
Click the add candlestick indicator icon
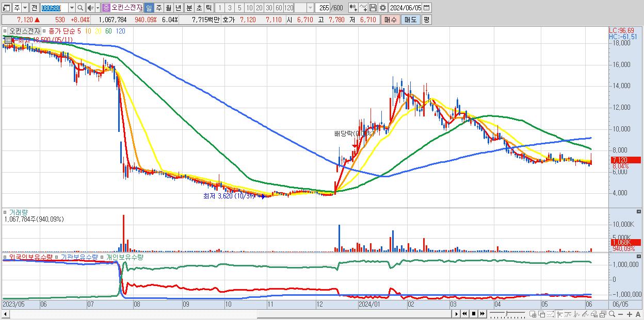pyautogui.click(x=353, y=8)
